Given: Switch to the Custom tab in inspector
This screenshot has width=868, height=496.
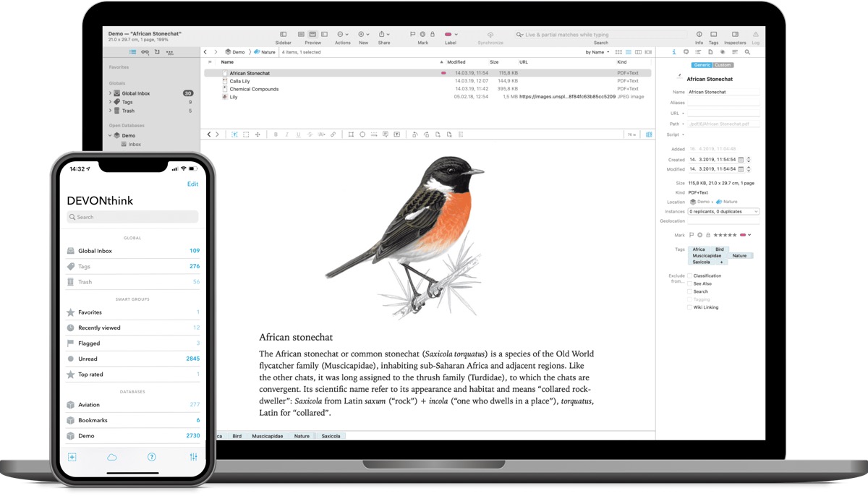Looking at the screenshot, I should (723, 65).
